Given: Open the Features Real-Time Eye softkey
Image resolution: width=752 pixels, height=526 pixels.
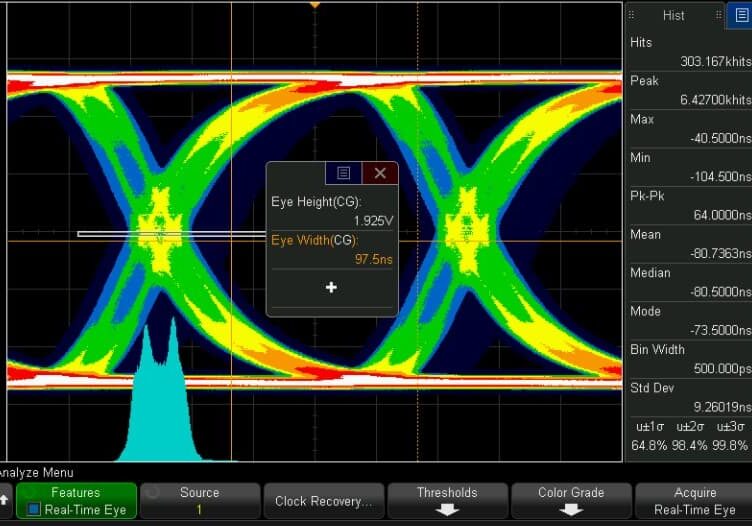Looking at the screenshot, I should [x=76, y=501].
